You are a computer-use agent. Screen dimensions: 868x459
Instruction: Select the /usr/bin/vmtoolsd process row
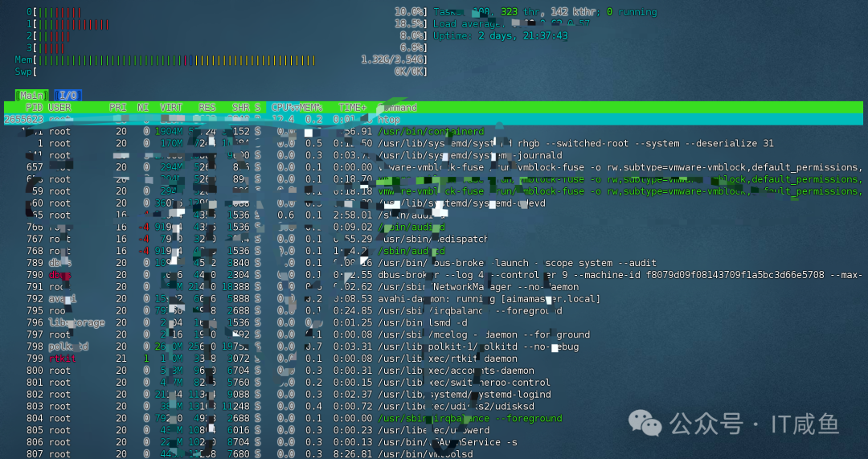click(433, 454)
